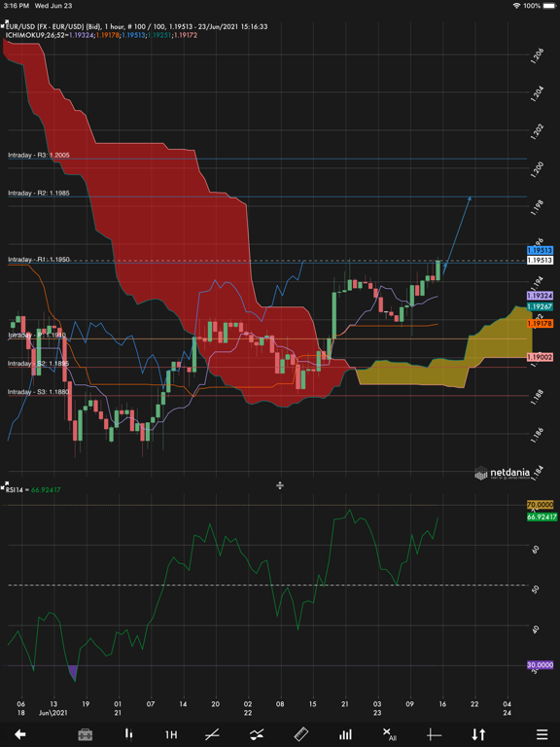Click the orange 1.19178 price tag

[x=540, y=324]
